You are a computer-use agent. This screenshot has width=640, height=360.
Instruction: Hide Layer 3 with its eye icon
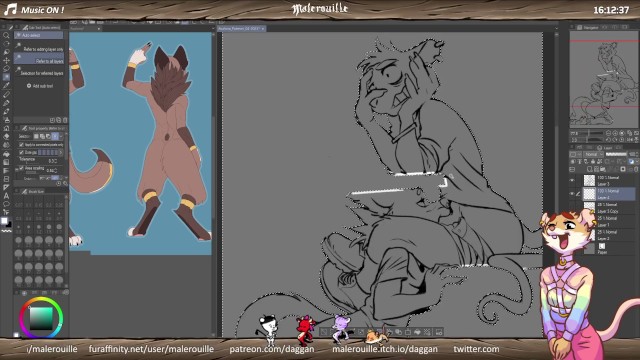point(572,180)
